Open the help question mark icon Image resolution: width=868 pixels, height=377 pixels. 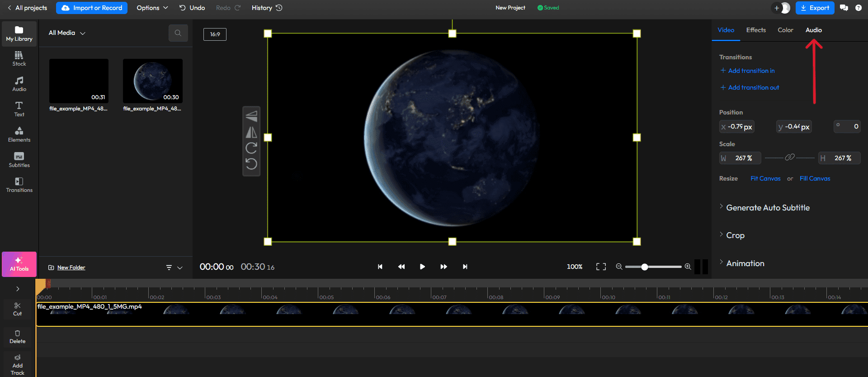[x=859, y=8]
